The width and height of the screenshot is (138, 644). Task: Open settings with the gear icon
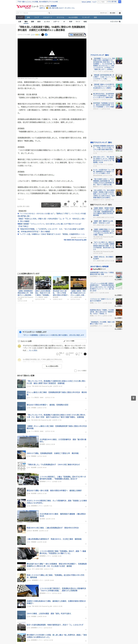point(120,13)
